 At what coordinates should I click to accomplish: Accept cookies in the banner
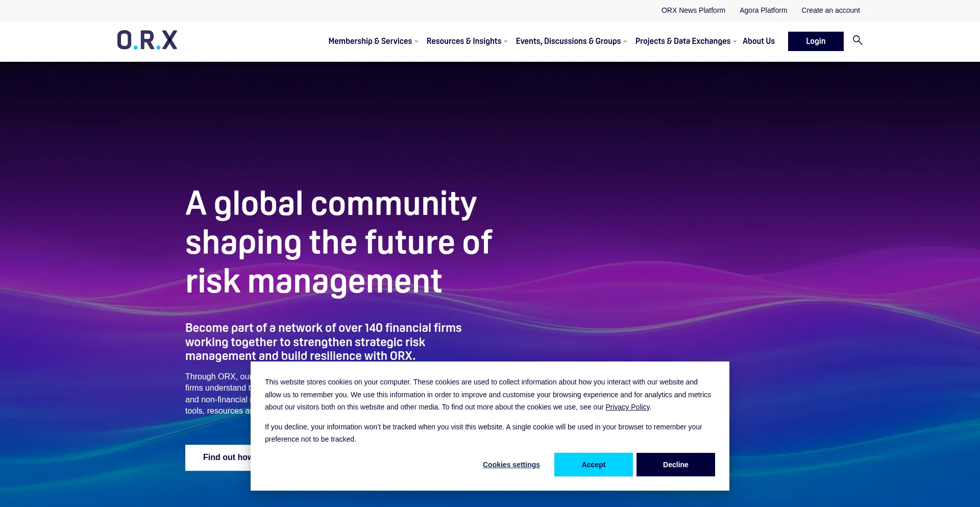pos(594,465)
